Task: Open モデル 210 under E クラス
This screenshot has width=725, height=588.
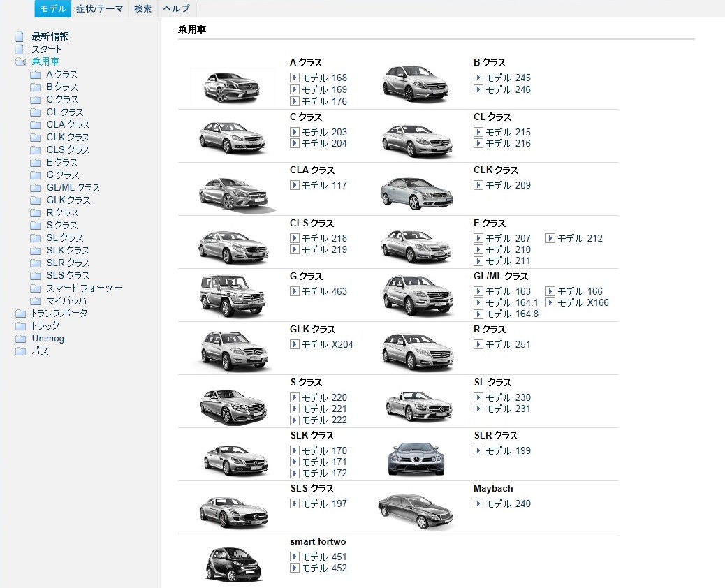Action: 508,249
